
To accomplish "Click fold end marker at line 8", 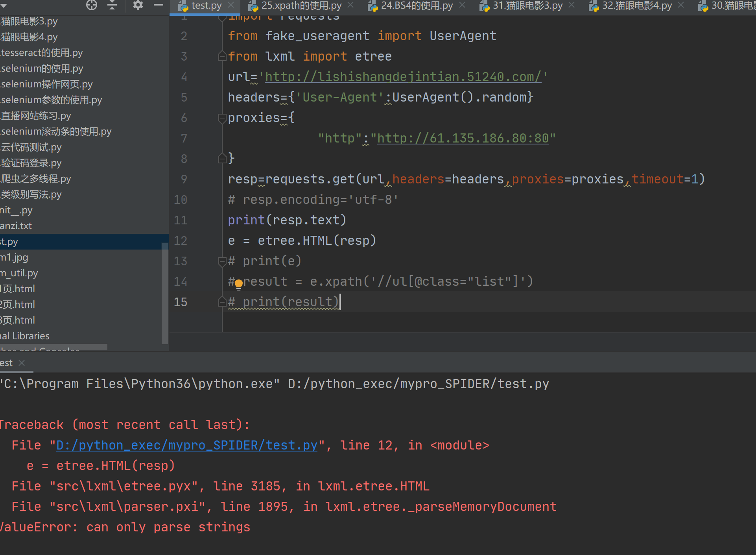I will 222,159.
